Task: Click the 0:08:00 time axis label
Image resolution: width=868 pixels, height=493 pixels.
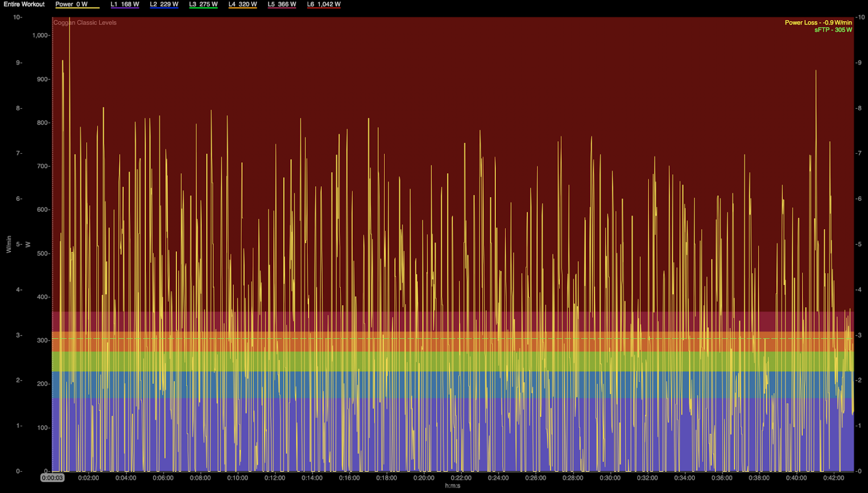Action: [200, 478]
